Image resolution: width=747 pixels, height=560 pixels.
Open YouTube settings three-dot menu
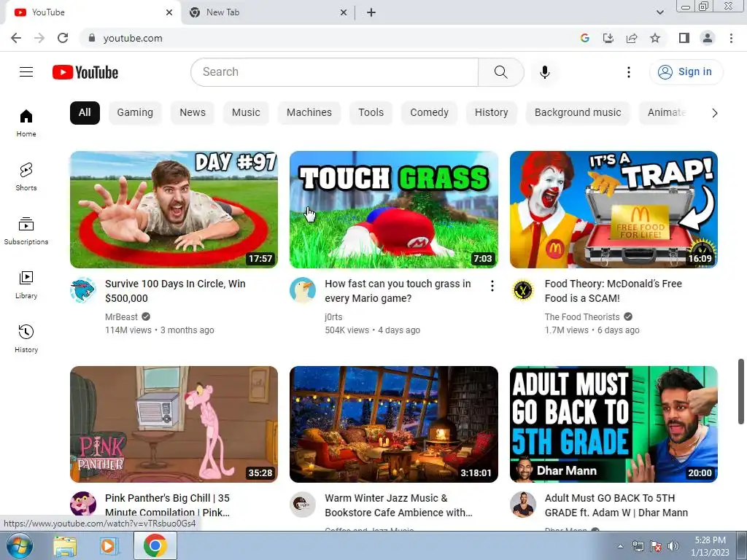629,72
